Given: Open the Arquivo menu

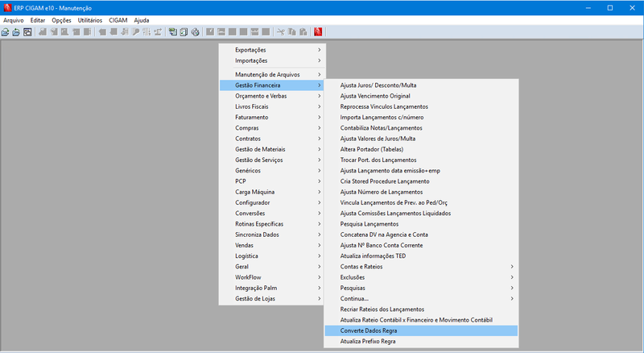Looking at the screenshot, I should tap(14, 20).
